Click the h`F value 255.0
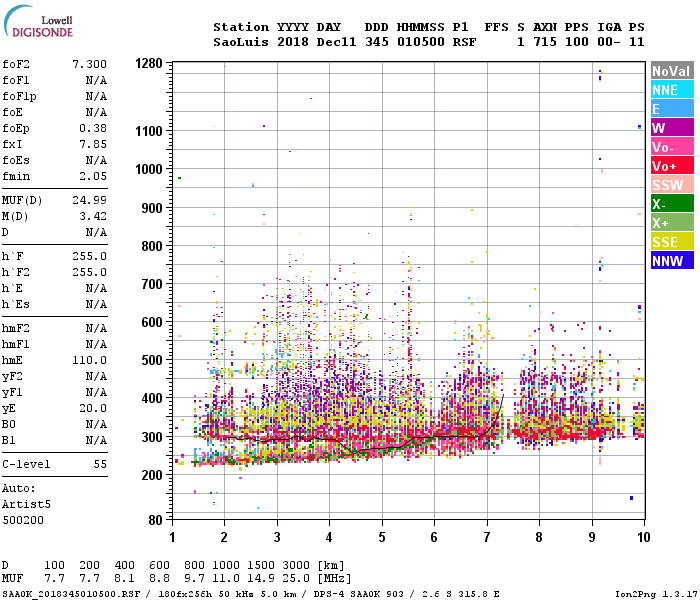 point(89,257)
